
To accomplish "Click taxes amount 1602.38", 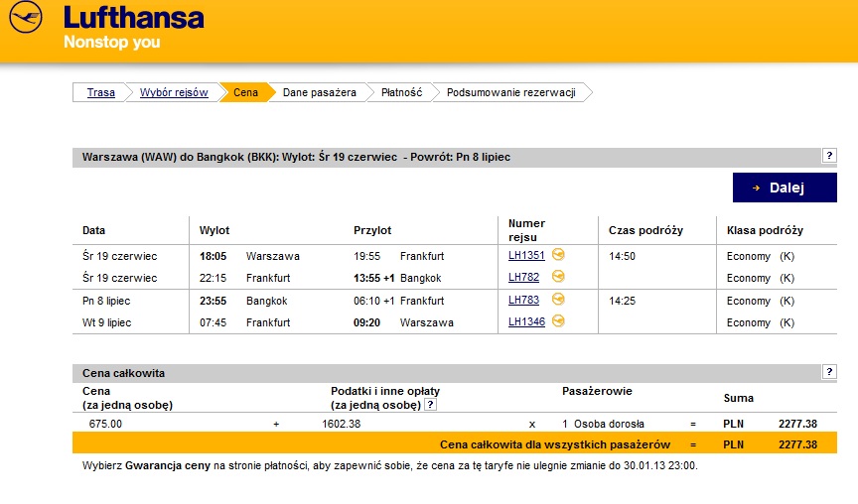I will pyautogui.click(x=342, y=424).
